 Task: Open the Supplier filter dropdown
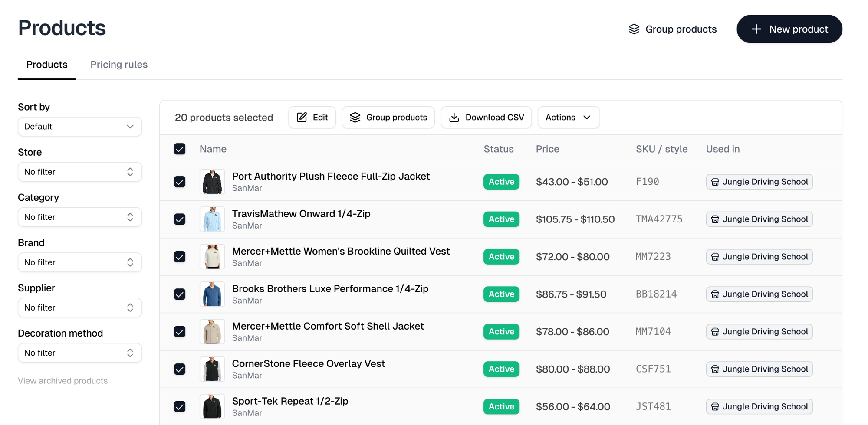(x=80, y=307)
